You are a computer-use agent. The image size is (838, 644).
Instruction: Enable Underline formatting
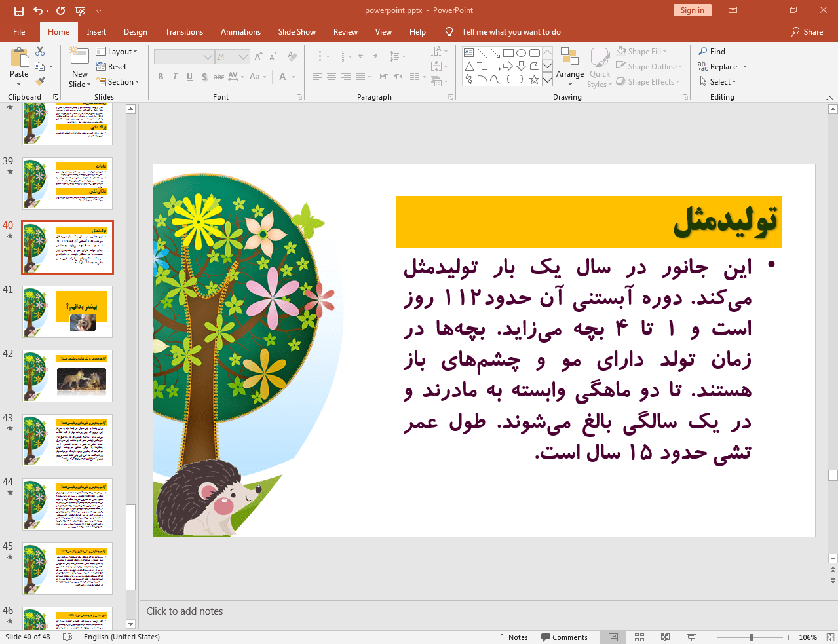[x=189, y=77]
